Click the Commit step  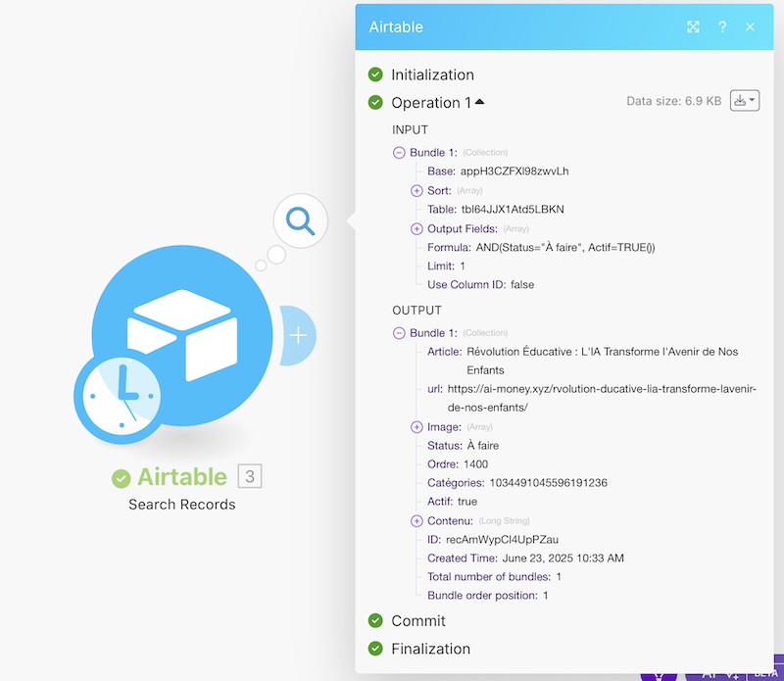pyautogui.click(x=418, y=621)
